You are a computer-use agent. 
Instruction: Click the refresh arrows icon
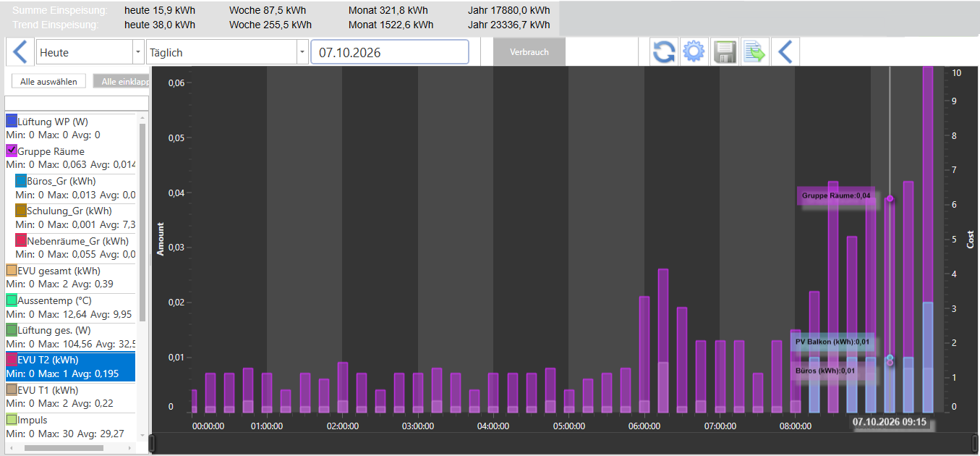663,52
